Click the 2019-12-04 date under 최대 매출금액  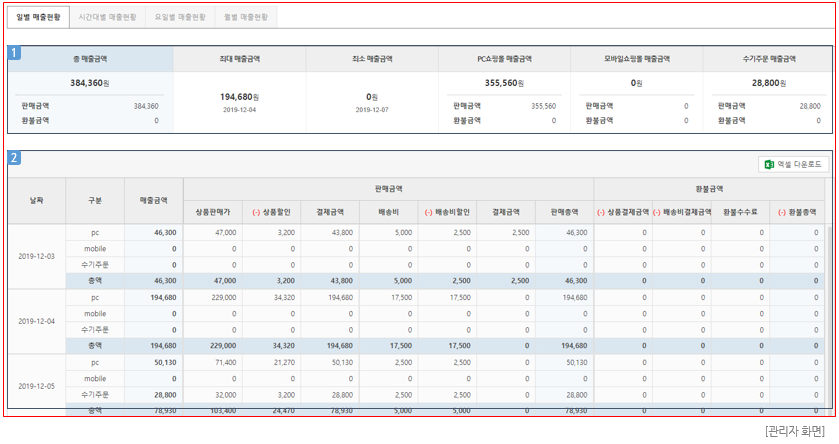coord(240,110)
